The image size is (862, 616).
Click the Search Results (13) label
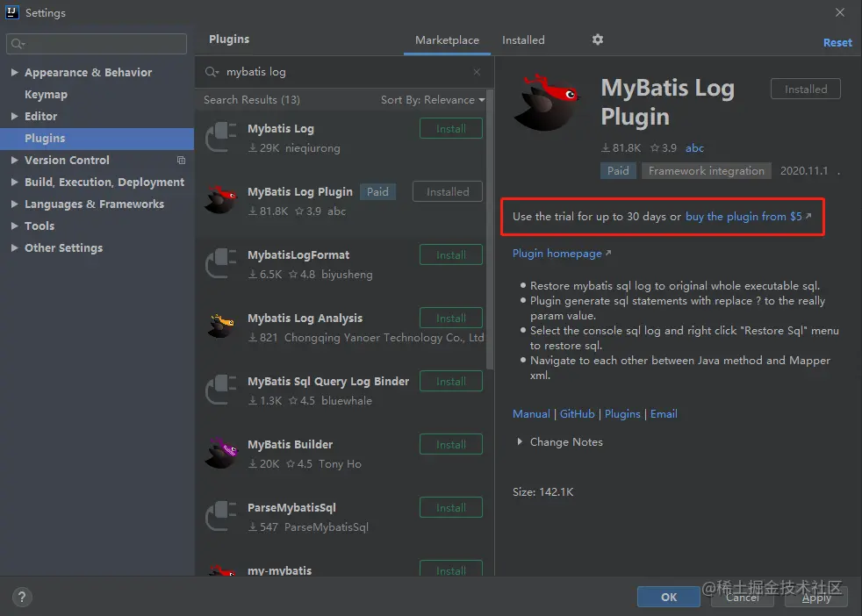tap(252, 100)
